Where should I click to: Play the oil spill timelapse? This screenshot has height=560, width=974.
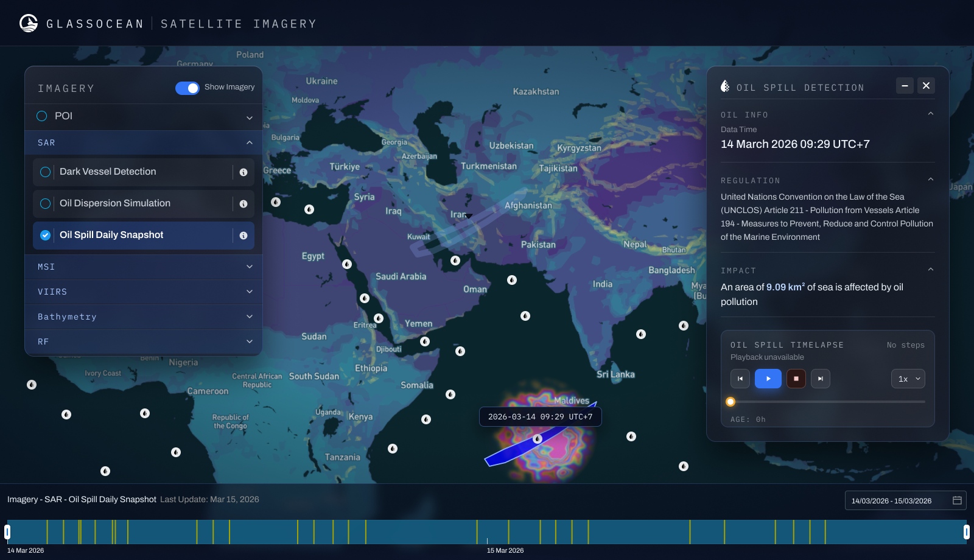click(x=768, y=379)
